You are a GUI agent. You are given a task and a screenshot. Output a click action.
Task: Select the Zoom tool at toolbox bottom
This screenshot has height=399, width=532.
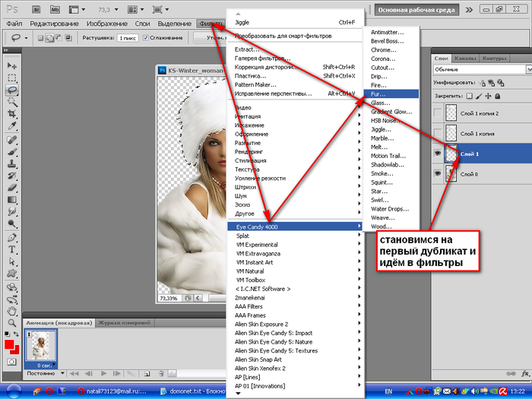click(12, 323)
